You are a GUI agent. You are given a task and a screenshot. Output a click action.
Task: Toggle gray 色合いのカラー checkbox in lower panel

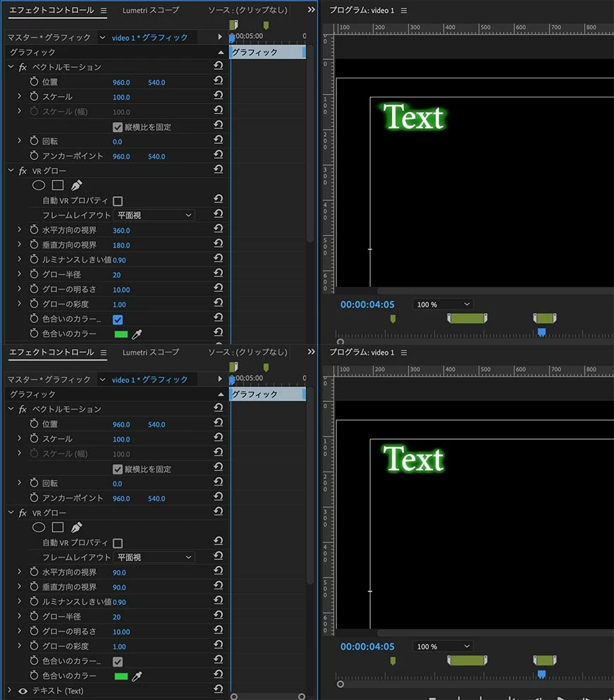(x=118, y=662)
